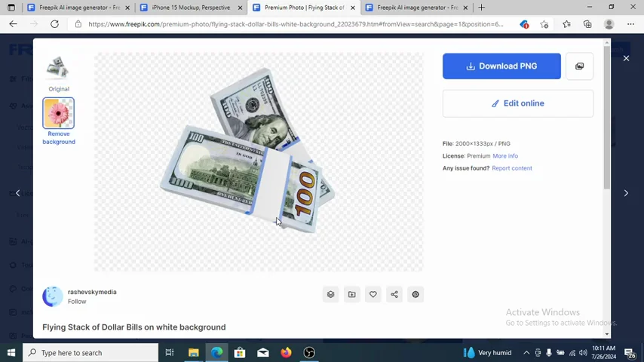Image resolution: width=644 pixels, height=362 pixels.
Task: View site information lock icon
Action: coord(78,24)
